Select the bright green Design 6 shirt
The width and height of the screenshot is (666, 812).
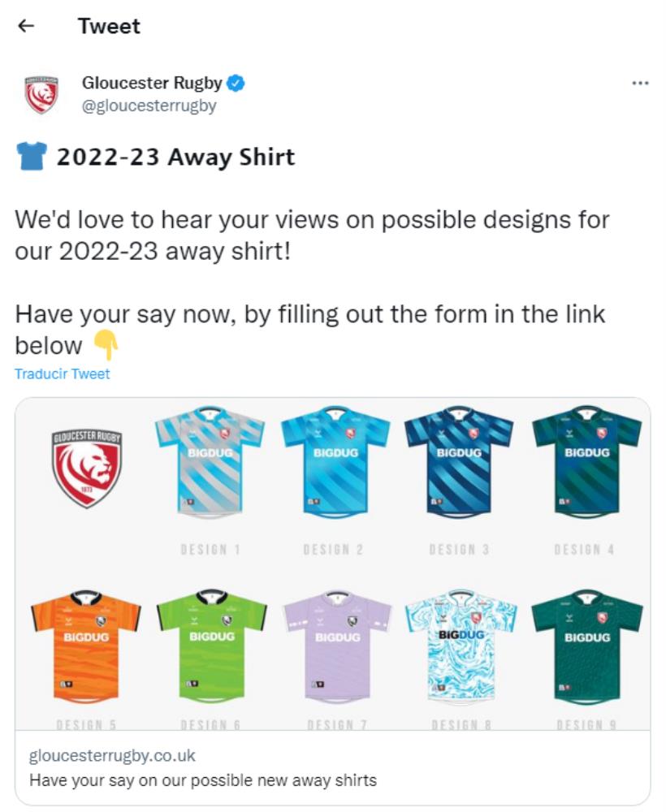coord(212,645)
